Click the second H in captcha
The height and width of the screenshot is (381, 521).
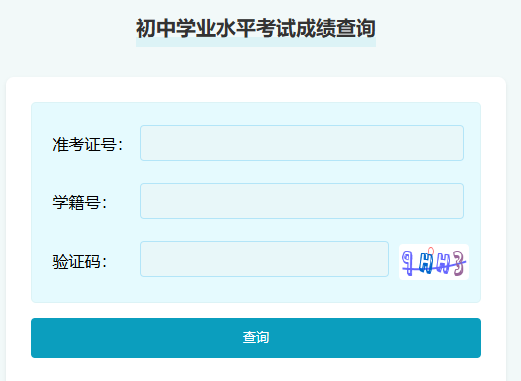pos(443,264)
